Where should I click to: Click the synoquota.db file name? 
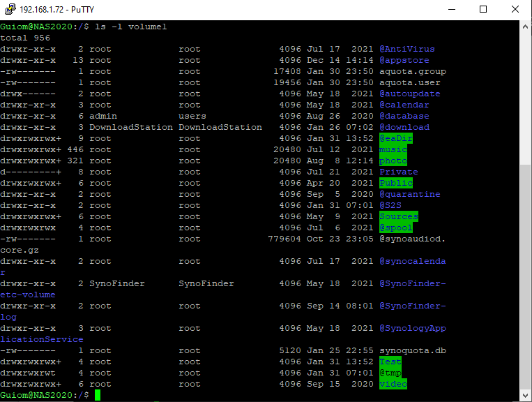click(x=413, y=350)
